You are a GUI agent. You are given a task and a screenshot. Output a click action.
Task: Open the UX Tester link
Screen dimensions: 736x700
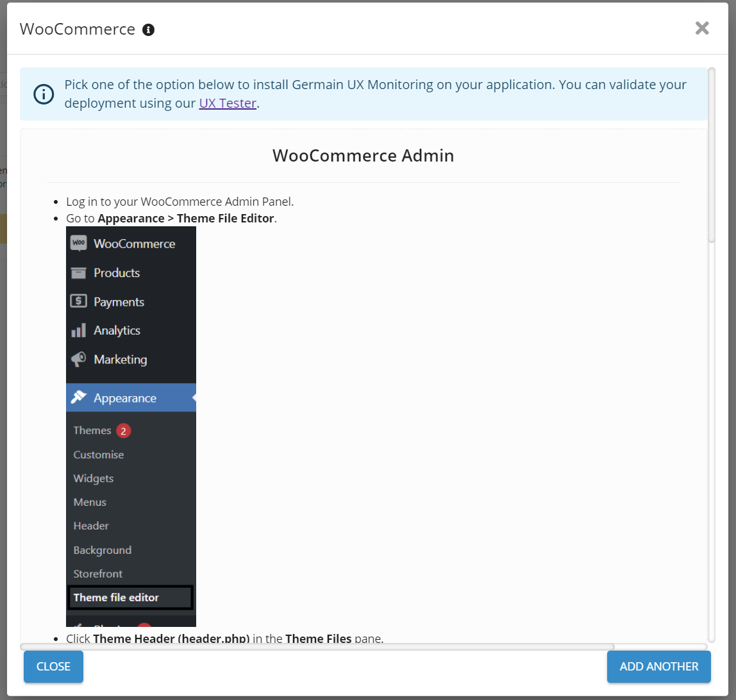(x=228, y=103)
